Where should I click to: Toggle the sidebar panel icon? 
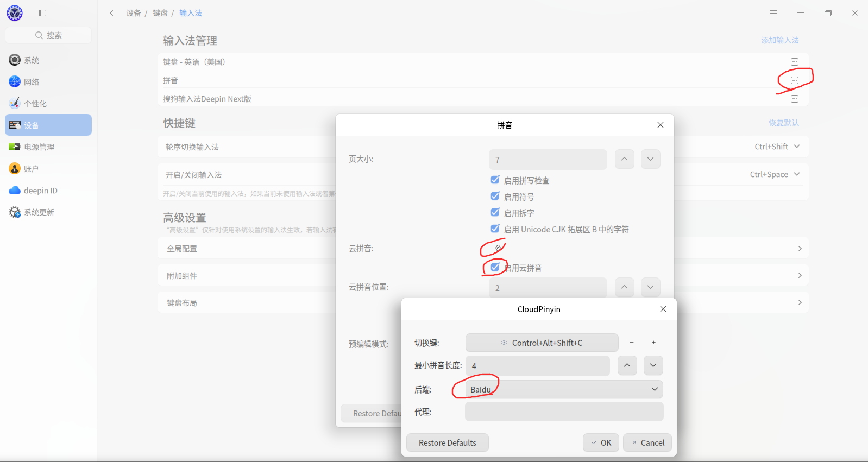[42, 13]
